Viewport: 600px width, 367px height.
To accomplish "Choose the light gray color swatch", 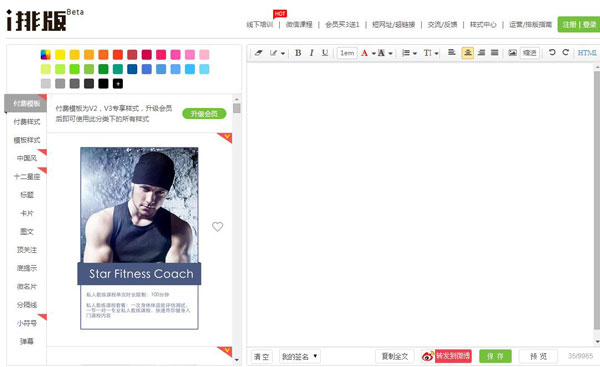I will click(46, 83).
